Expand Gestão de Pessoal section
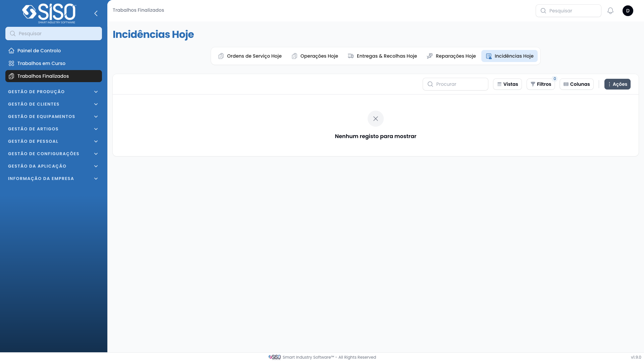Screen dimensions: 644x362 pyautogui.click(x=53, y=141)
